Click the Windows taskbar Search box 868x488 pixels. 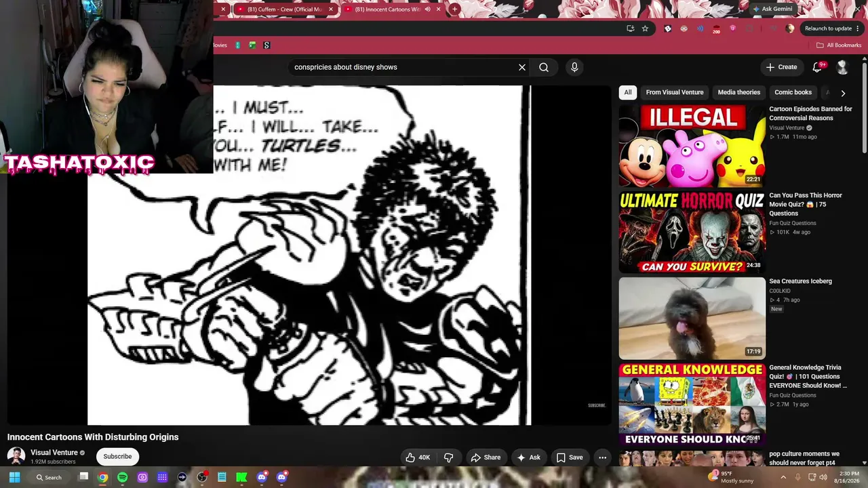coord(49,477)
